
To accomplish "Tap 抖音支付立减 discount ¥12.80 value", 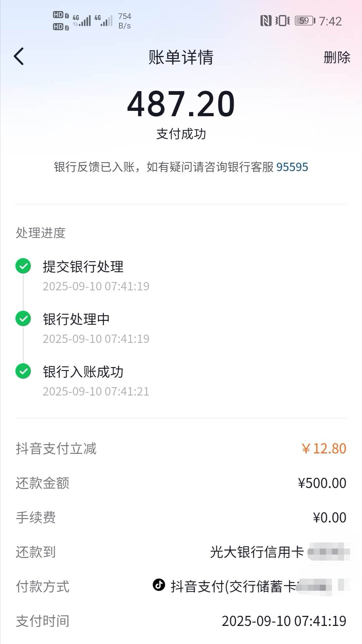I will (x=324, y=448).
